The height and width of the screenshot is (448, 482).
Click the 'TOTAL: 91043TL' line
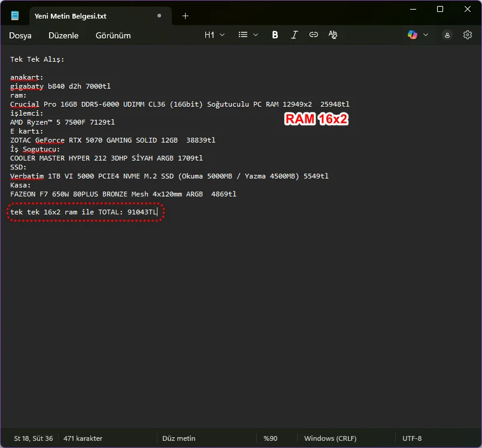click(x=84, y=212)
